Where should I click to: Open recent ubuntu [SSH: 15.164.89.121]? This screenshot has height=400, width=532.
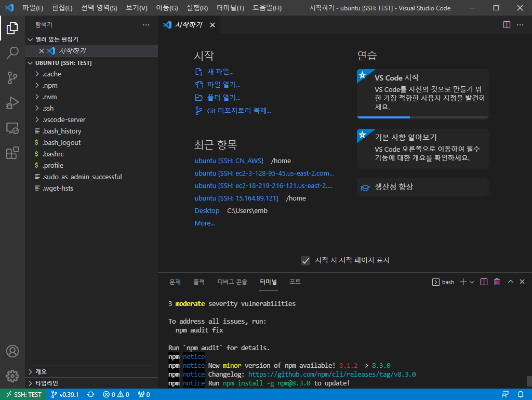(236, 198)
